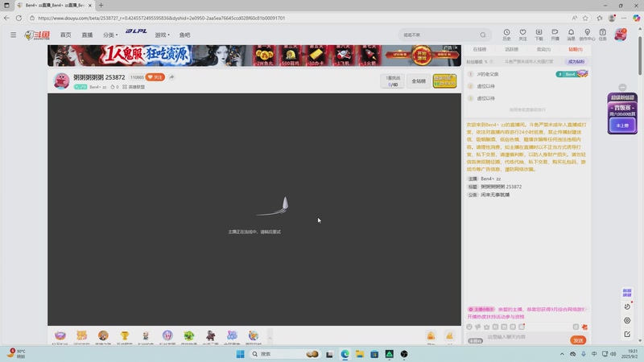Expand the 分类 categories dropdown

110,35
